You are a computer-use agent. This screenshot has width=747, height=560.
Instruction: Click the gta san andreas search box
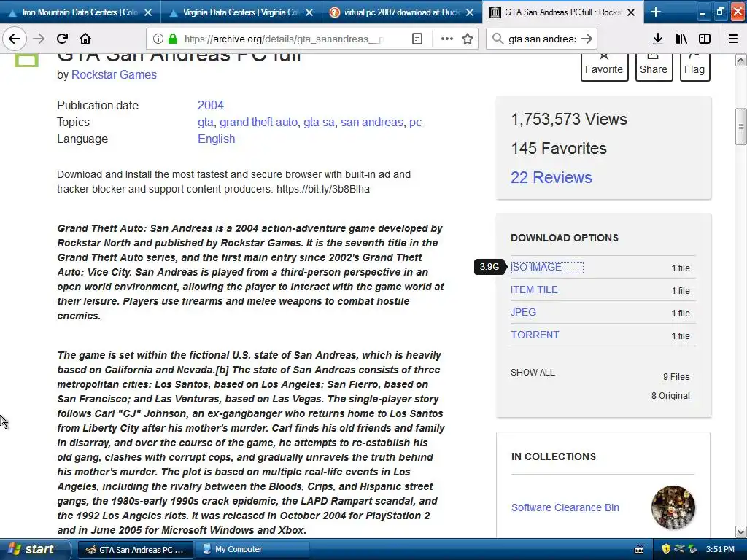(x=542, y=39)
